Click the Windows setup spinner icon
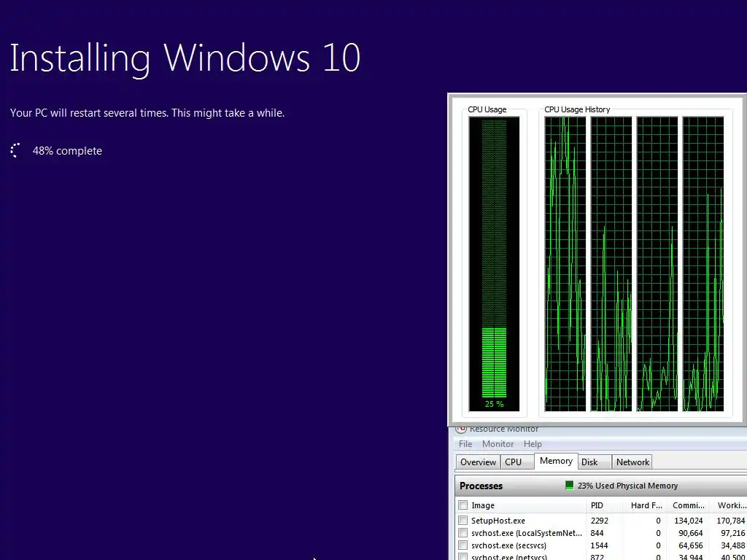The image size is (747, 560). [15, 150]
